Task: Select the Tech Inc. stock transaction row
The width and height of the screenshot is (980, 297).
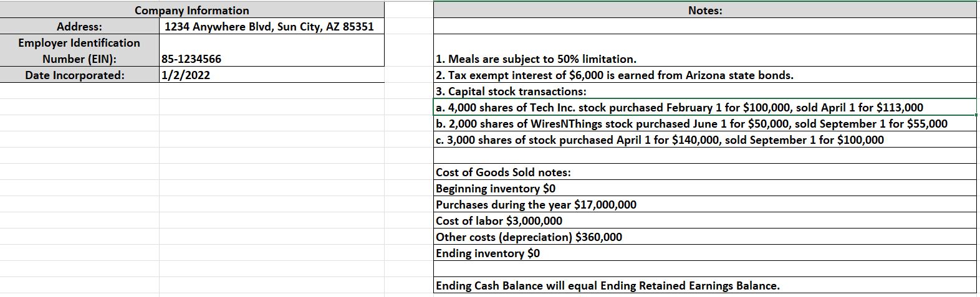Action: point(705,107)
